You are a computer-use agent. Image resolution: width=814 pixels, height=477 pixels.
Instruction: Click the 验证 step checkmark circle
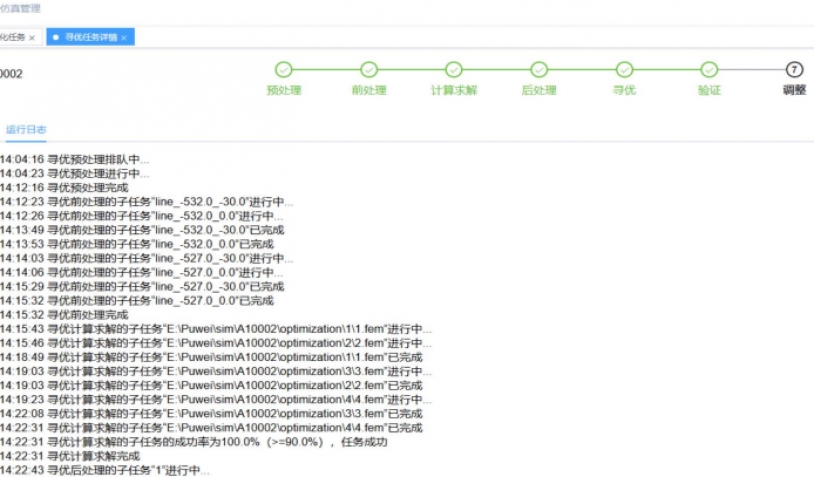709,70
